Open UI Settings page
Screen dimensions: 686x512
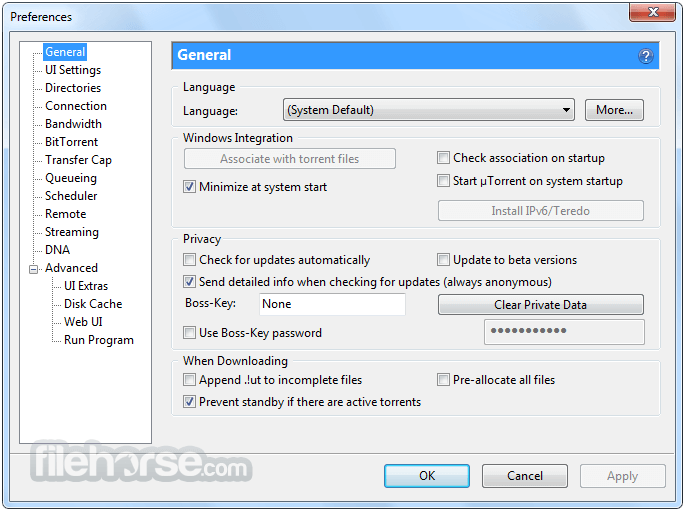pyautogui.click(x=73, y=70)
